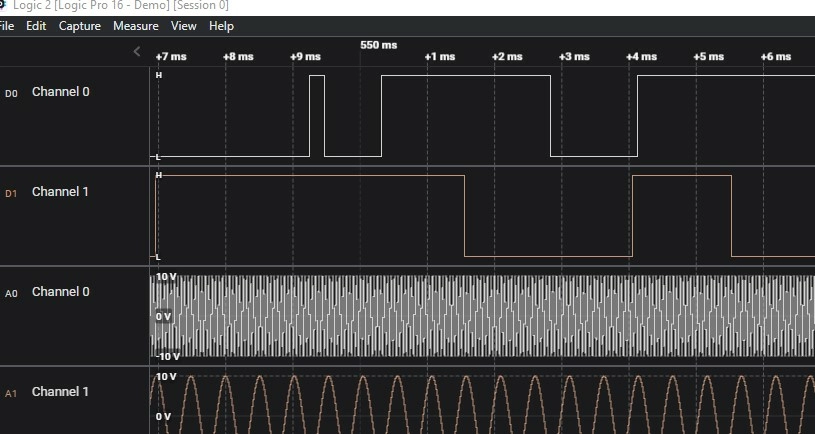Open the Help menu
Screen dimensions: 815x434
(x=221, y=26)
